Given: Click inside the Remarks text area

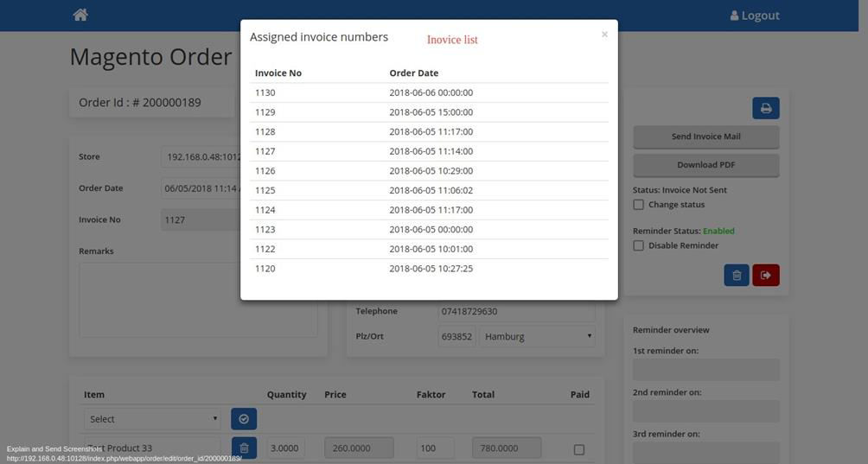Looking at the screenshot, I should 198,299.
